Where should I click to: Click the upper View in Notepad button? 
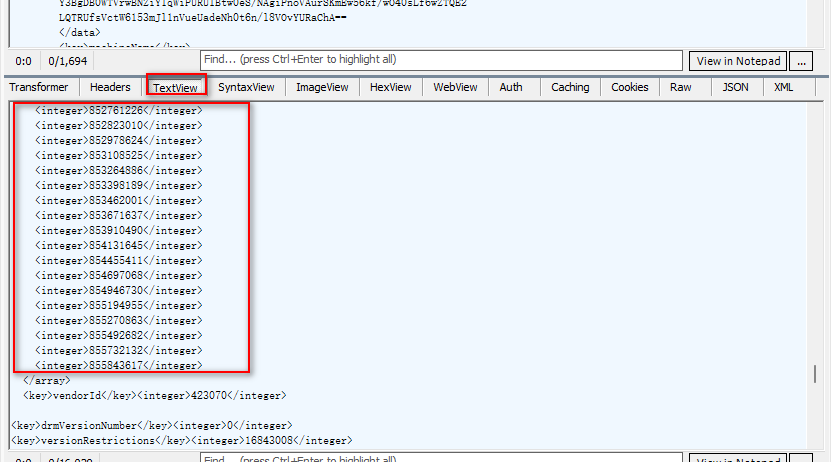tap(738, 61)
